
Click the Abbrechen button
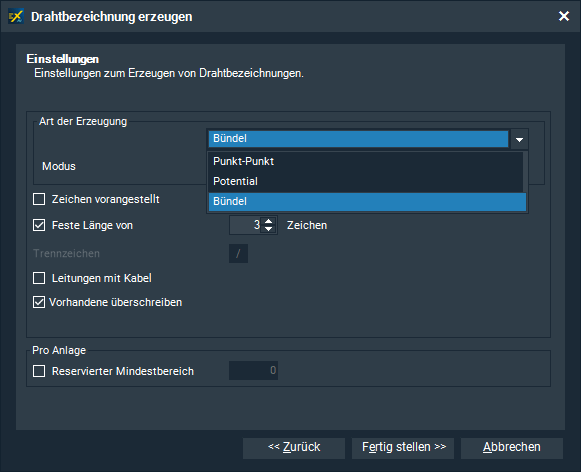[x=512, y=448]
